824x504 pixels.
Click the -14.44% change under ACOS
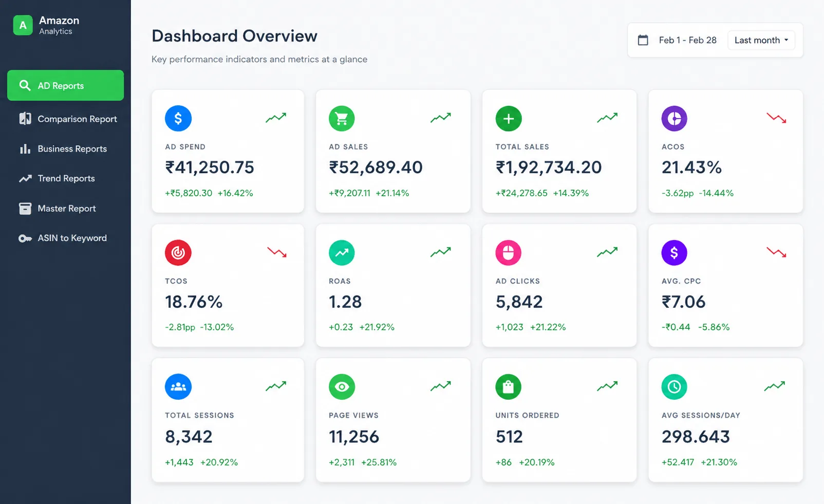pyautogui.click(x=716, y=193)
